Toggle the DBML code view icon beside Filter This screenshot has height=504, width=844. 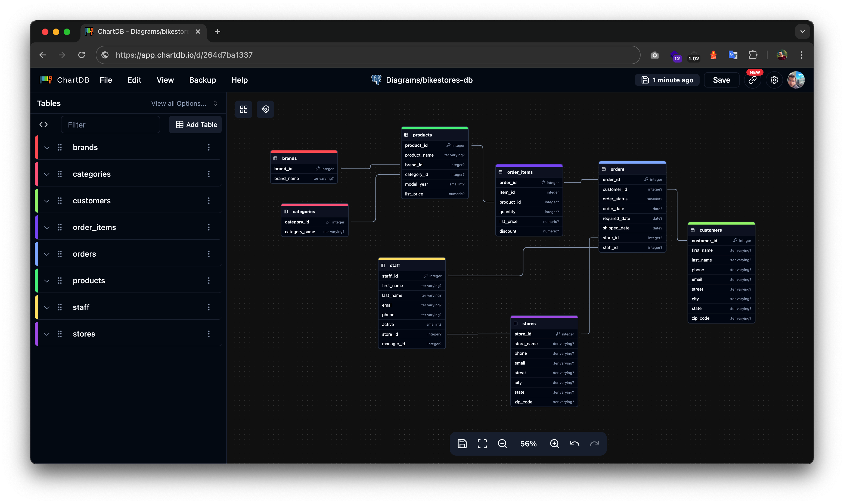pyautogui.click(x=44, y=125)
